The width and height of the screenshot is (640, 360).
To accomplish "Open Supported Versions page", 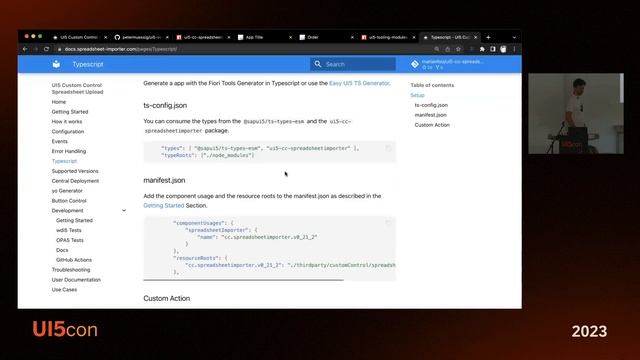I will pos(75,171).
